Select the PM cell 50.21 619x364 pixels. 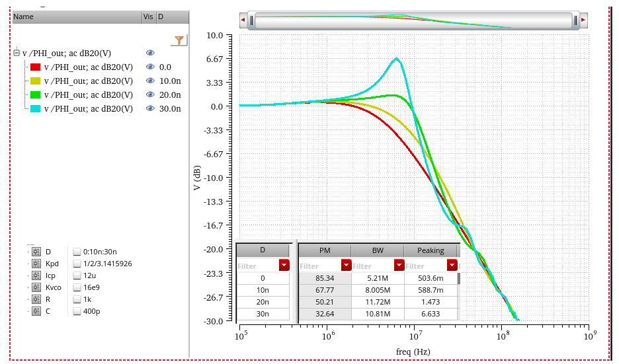(325, 302)
